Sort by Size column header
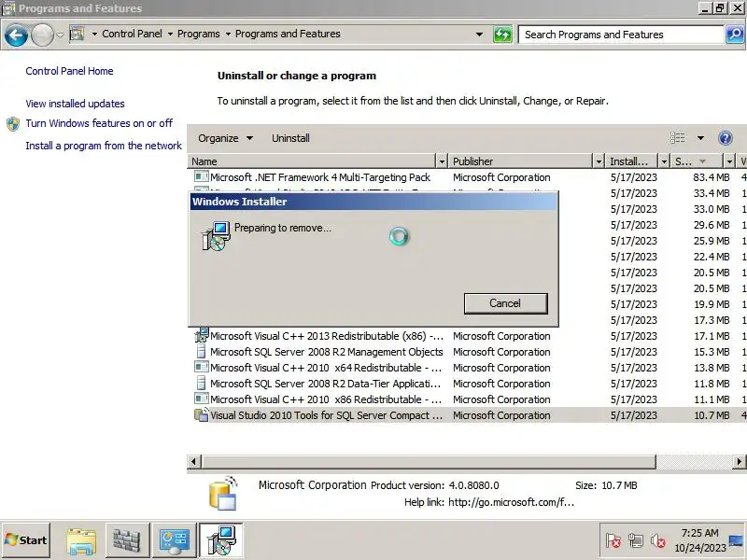747x560 pixels. tap(697, 161)
